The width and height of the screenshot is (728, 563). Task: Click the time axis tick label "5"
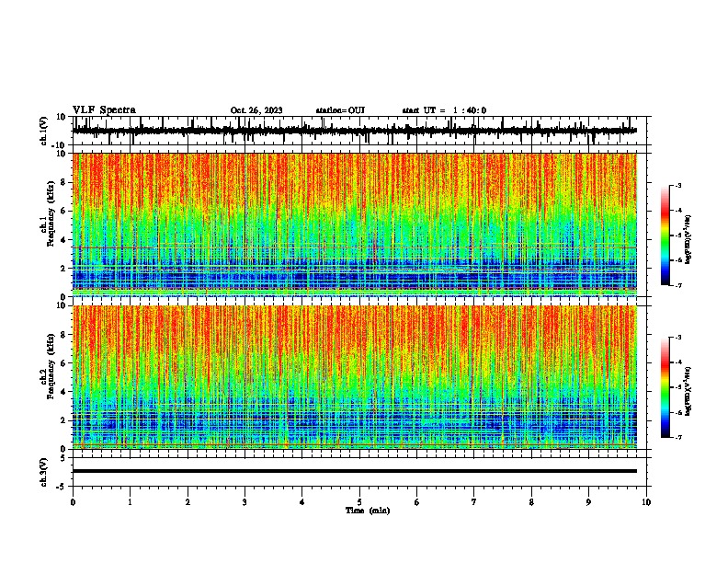coord(359,502)
